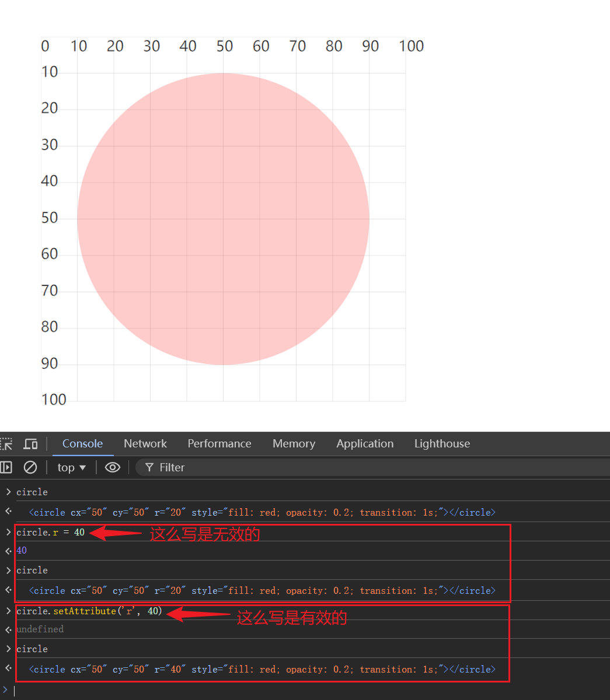Click the left vertical axis label "100"
Viewport: 610px width, 700px height.
tap(54, 400)
